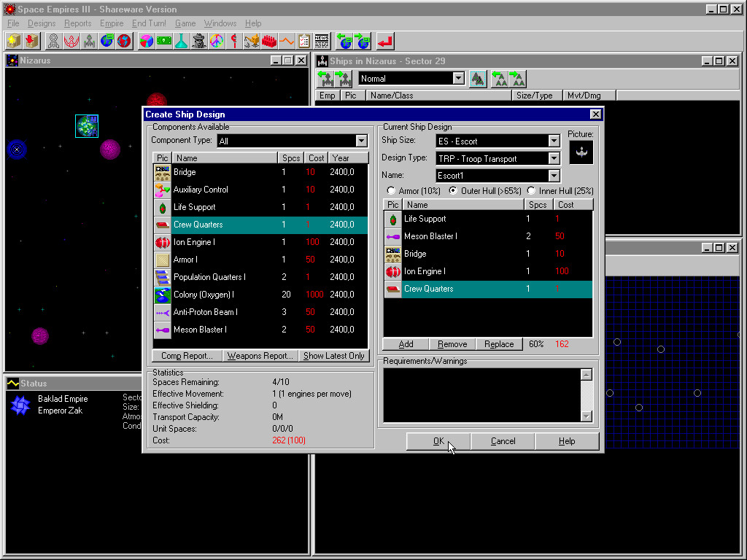Click the OK button
The width and height of the screenshot is (747, 560).
[x=438, y=441]
